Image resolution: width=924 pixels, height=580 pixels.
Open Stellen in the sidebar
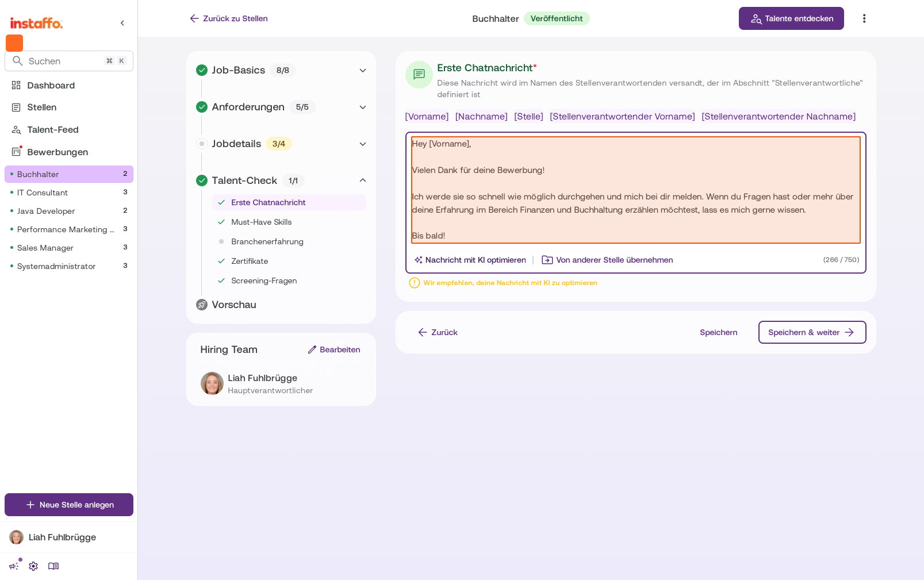click(x=69, y=107)
